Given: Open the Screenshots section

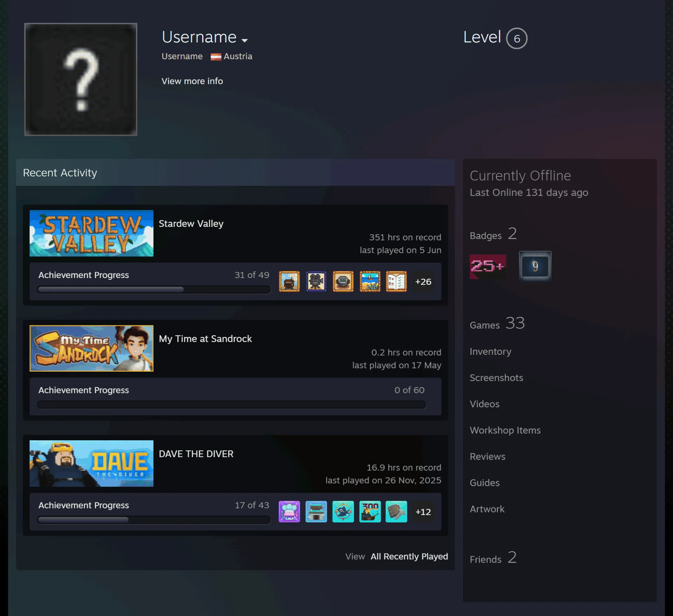Looking at the screenshot, I should coord(496,378).
